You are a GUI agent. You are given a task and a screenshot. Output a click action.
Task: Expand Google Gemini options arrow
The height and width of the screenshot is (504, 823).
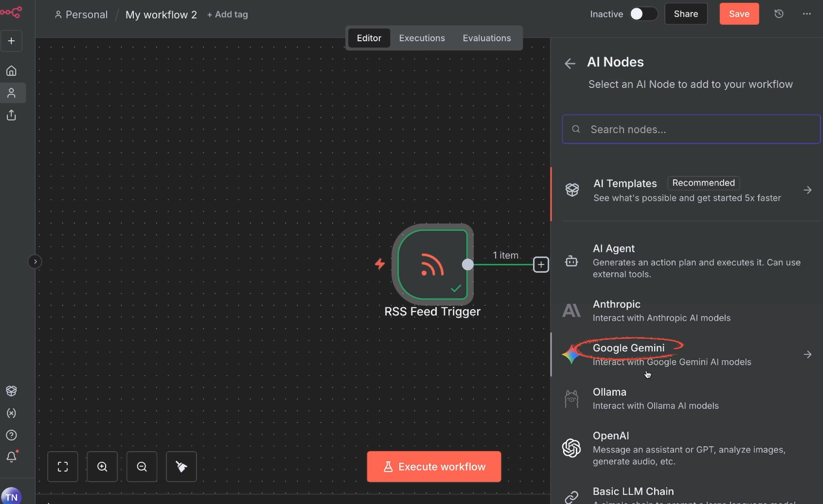[x=808, y=354]
